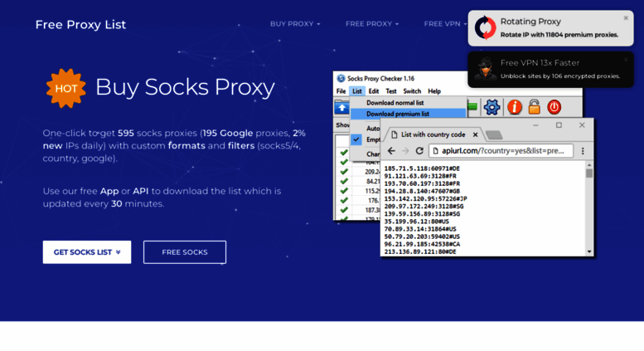The height and width of the screenshot is (351, 644).
Task: Open the browser three-dot menu
Action: [583, 151]
